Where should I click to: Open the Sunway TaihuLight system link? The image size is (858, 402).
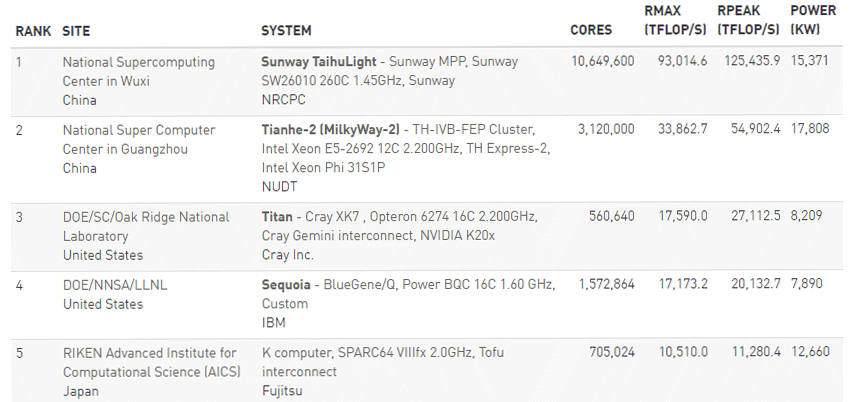click(320, 62)
